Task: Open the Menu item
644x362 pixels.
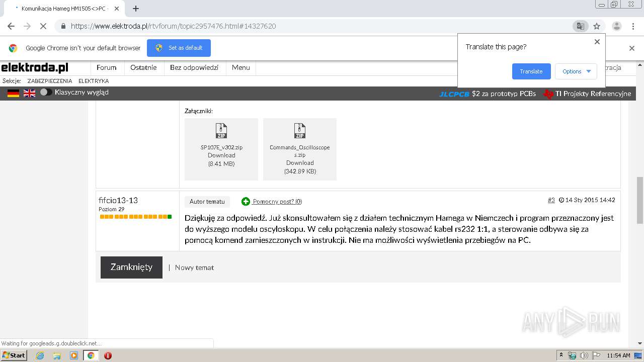Action: point(241,67)
